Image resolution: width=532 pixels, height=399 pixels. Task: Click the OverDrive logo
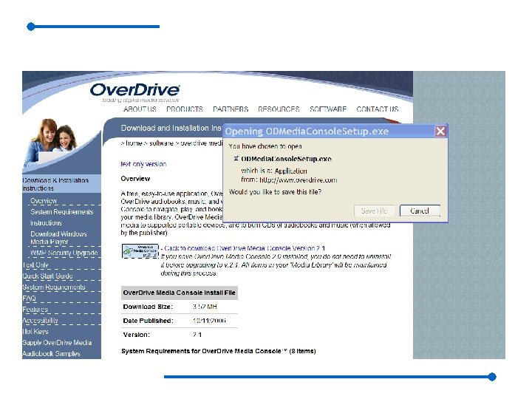tap(134, 92)
